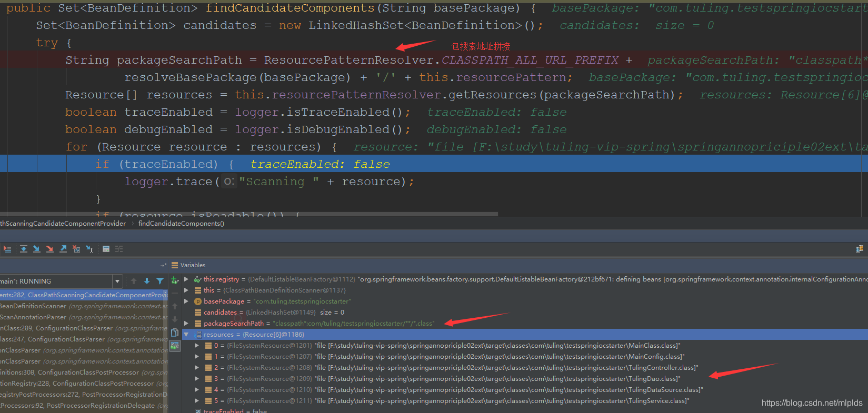Select frame 'Processors:92, PostProcessorRegistrationDelegate'
868x413 pixels.
tap(84, 406)
